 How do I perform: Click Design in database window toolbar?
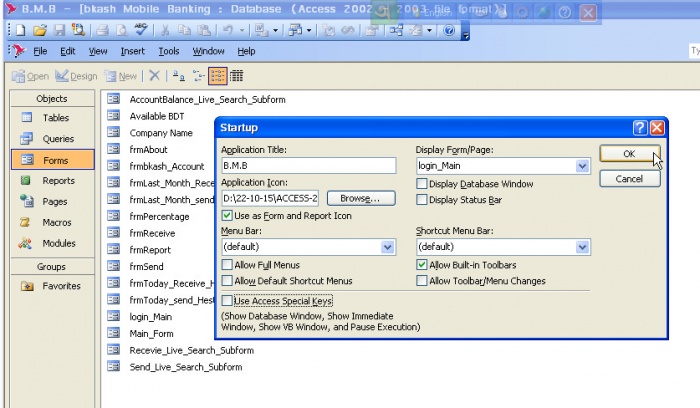click(76, 76)
